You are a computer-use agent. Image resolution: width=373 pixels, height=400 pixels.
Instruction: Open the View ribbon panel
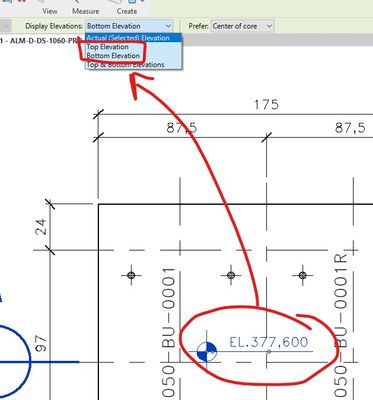(x=50, y=11)
